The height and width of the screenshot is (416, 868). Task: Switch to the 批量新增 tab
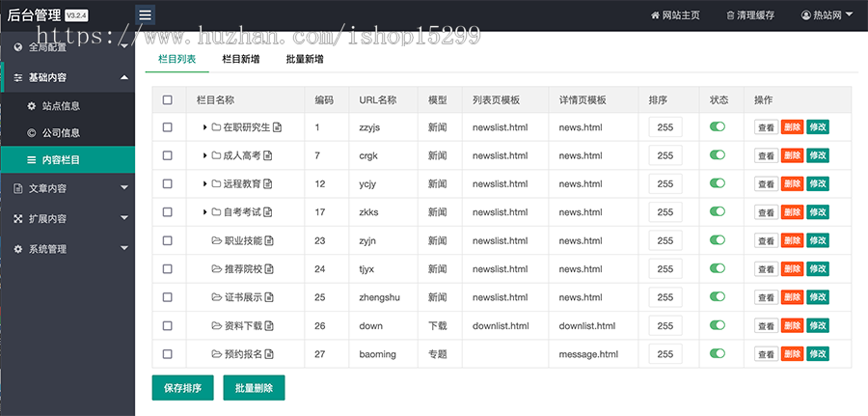click(x=305, y=59)
